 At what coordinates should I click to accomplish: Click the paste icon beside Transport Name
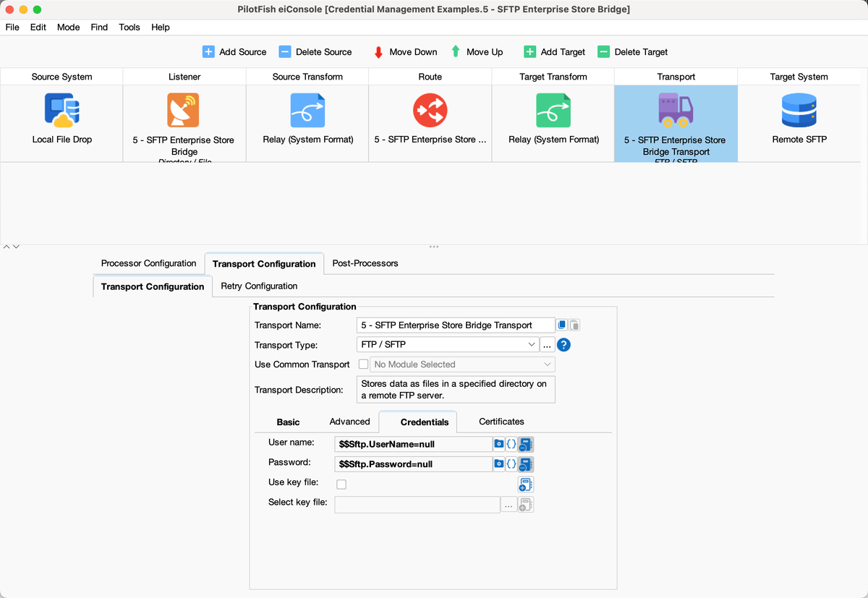click(574, 325)
